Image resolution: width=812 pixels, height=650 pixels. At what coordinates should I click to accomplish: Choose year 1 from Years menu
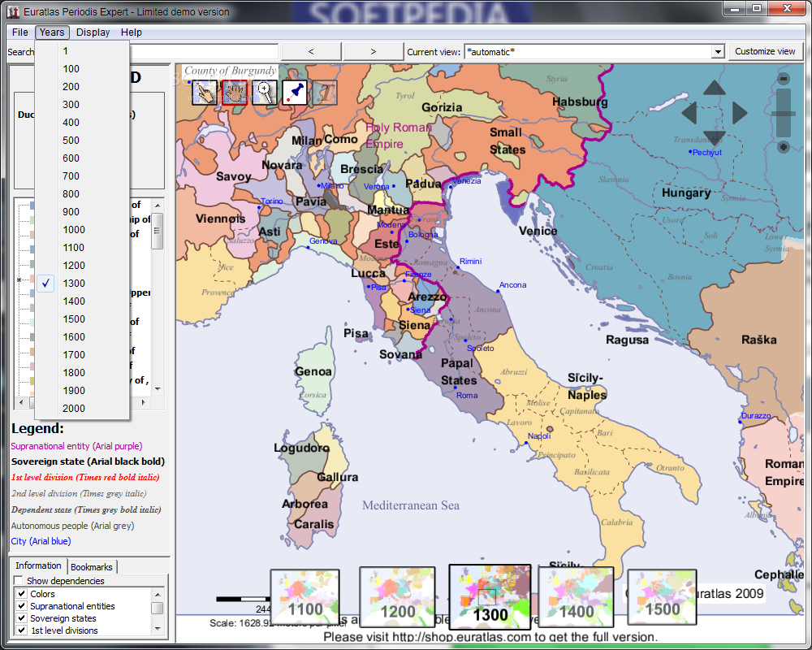point(82,51)
